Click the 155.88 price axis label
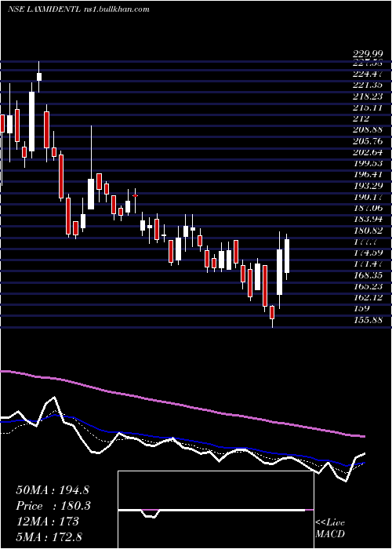The height and width of the screenshot is (549, 392). pos(367,320)
